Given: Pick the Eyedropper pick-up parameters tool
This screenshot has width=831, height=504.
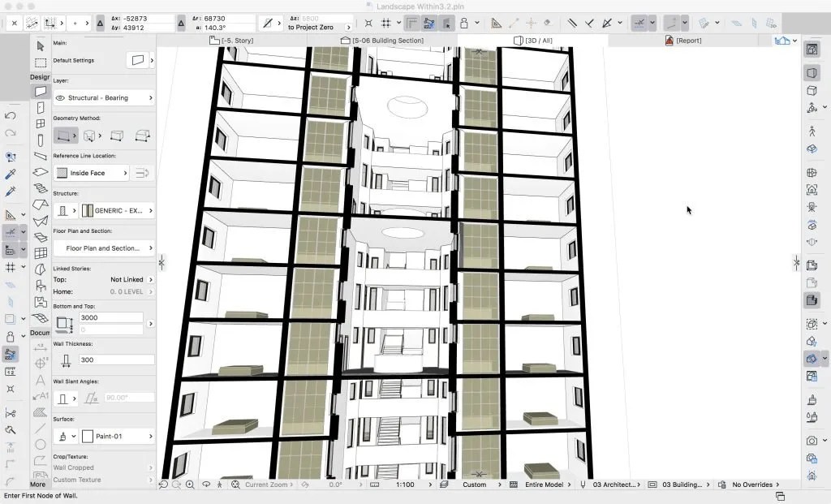Looking at the screenshot, I should point(10,174).
